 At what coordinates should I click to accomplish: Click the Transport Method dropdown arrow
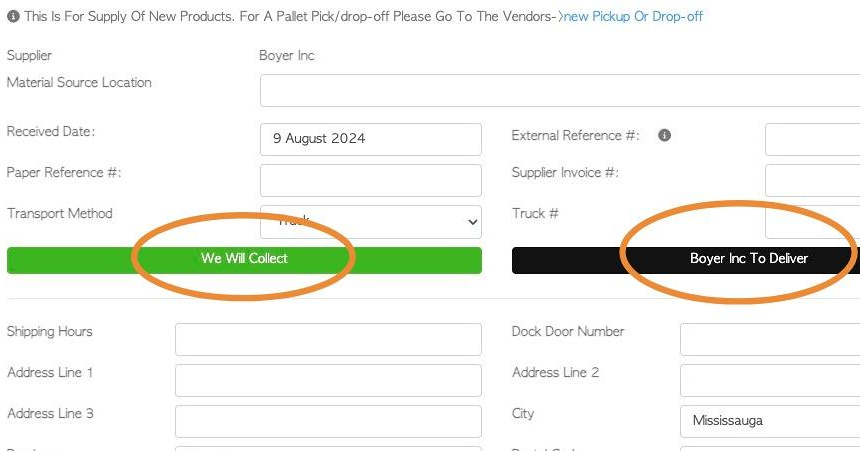[x=472, y=222]
